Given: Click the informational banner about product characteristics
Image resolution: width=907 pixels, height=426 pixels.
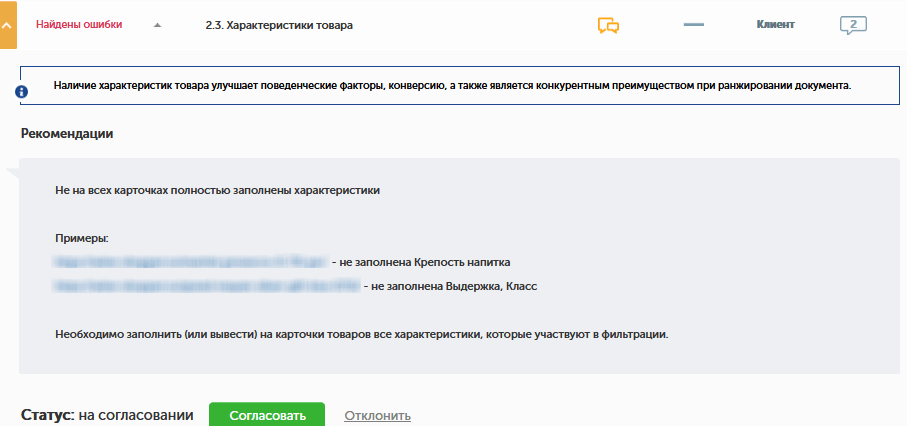Looking at the screenshot, I should [x=460, y=86].
